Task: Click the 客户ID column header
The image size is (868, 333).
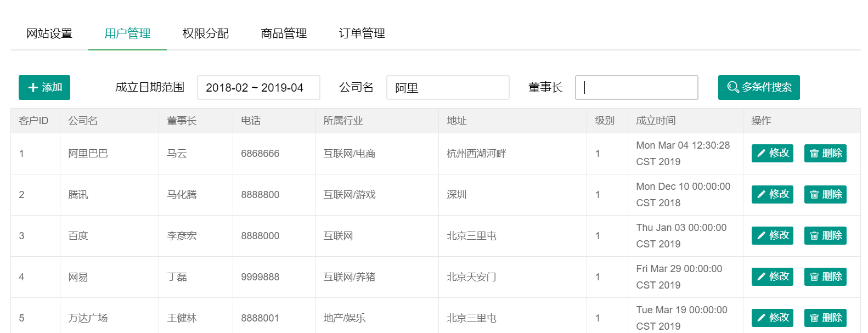Action: click(36, 121)
